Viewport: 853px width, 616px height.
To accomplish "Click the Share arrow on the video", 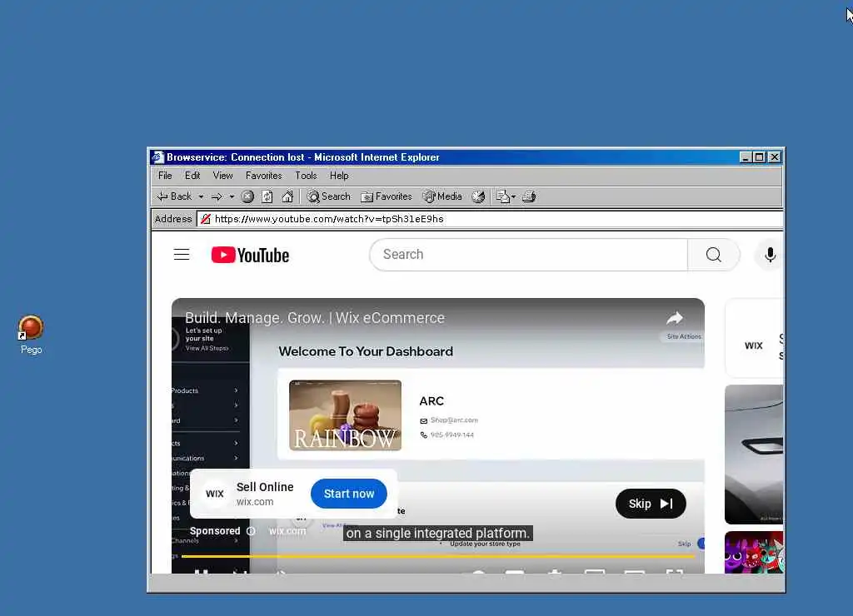I will (x=675, y=318).
